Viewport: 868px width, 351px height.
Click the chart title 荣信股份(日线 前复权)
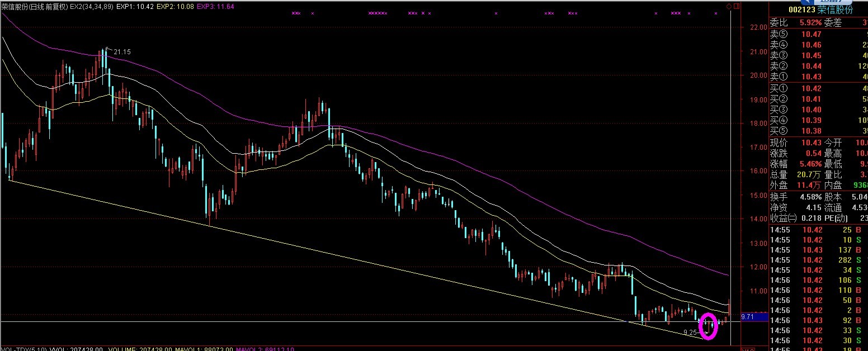point(35,7)
